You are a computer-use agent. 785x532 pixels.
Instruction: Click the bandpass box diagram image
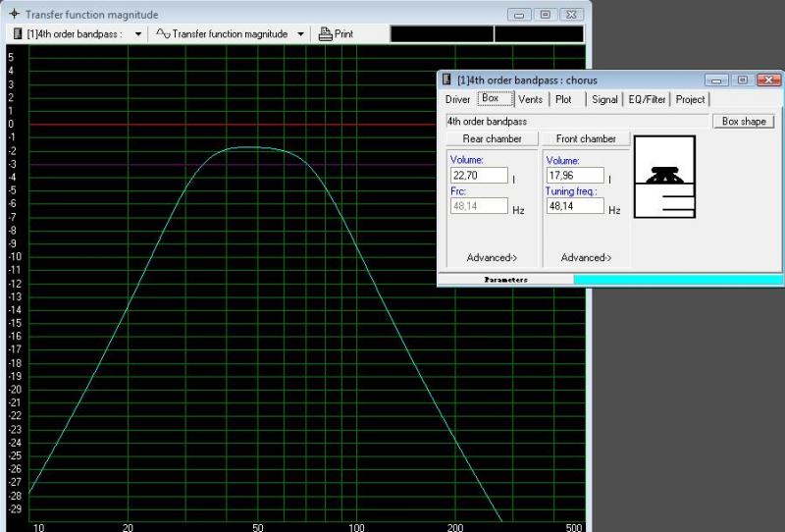point(665,177)
